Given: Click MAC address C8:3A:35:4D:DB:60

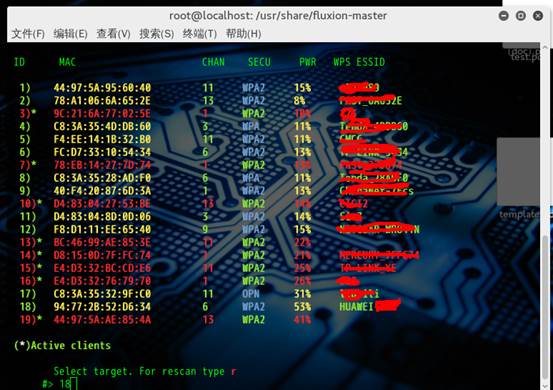Looking at the screenshot, I should 102,126.
